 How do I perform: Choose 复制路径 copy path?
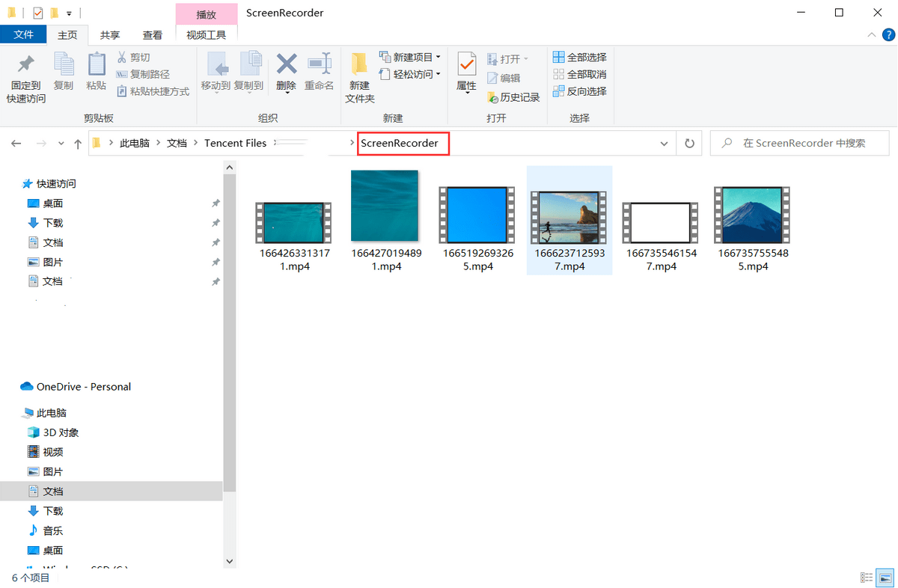(143, 74)
